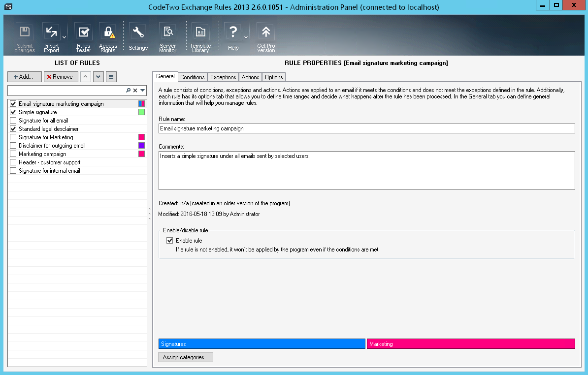Image resolution: width=588 pixels, height=375 pixels.
Task: Select Email signature marketing campaign row
Action: point(77,104)
